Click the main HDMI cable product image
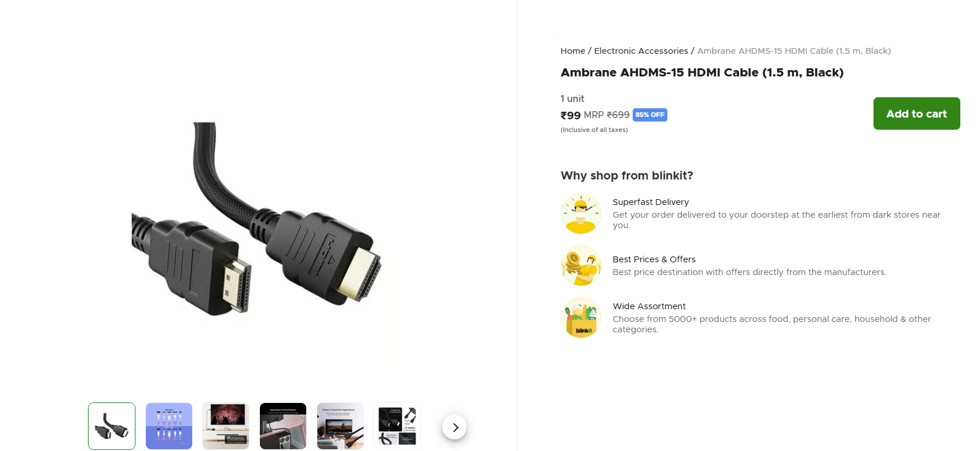Image resolution: width=980 pixels, height=451 pixels. click(x=258, y=219)
